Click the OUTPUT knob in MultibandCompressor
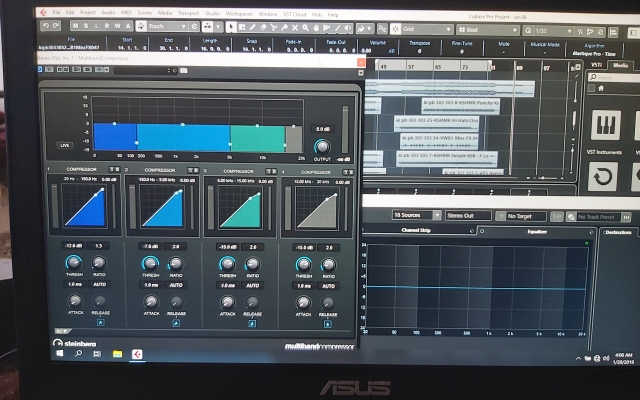 tap(322, 147)
